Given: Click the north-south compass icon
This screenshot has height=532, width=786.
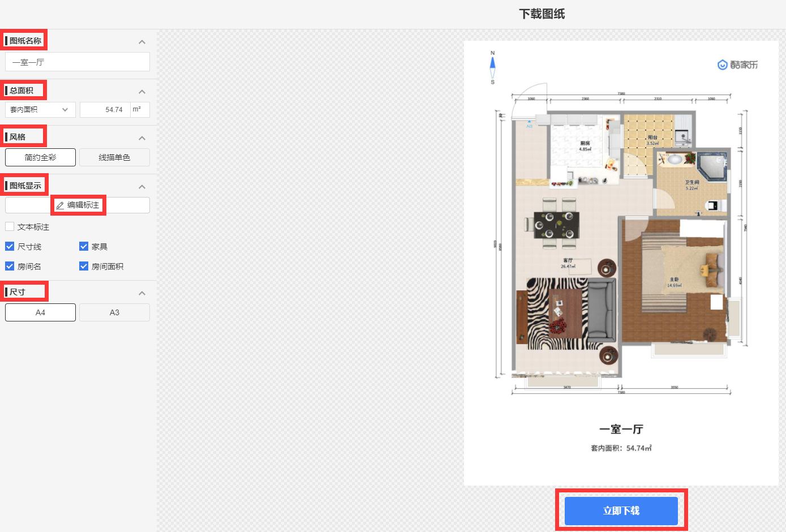Looking at the screenshot, I should click(492, 67).
